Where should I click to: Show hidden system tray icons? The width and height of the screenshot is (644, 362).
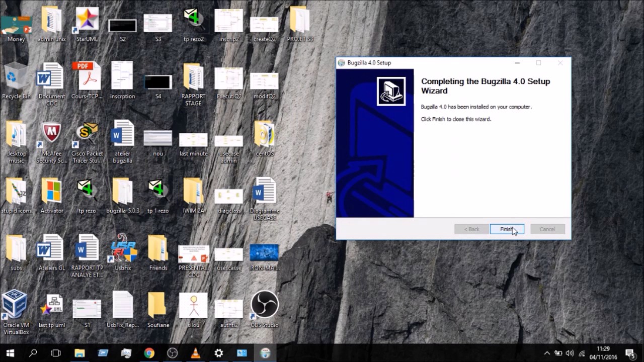pyautogui.click(x=547, y=353)
